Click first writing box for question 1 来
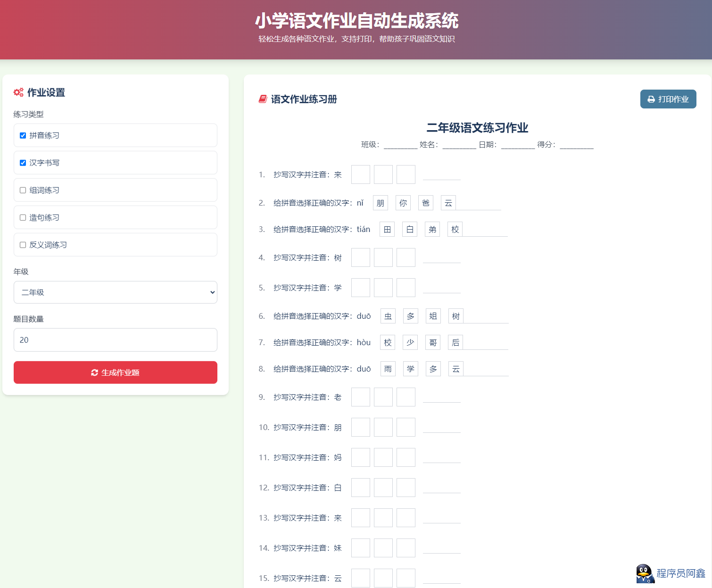 point(361,174)
